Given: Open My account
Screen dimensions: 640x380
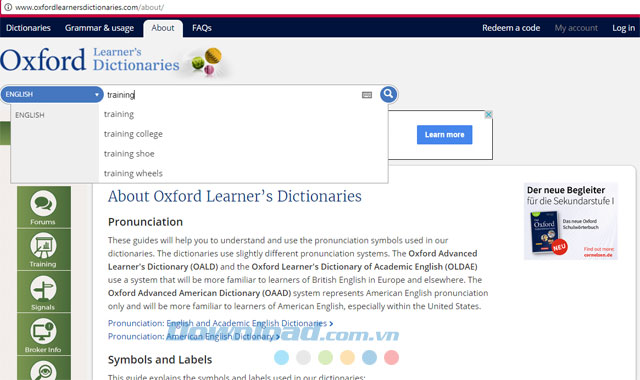Looking at the screenshot, I should (576, 28).
